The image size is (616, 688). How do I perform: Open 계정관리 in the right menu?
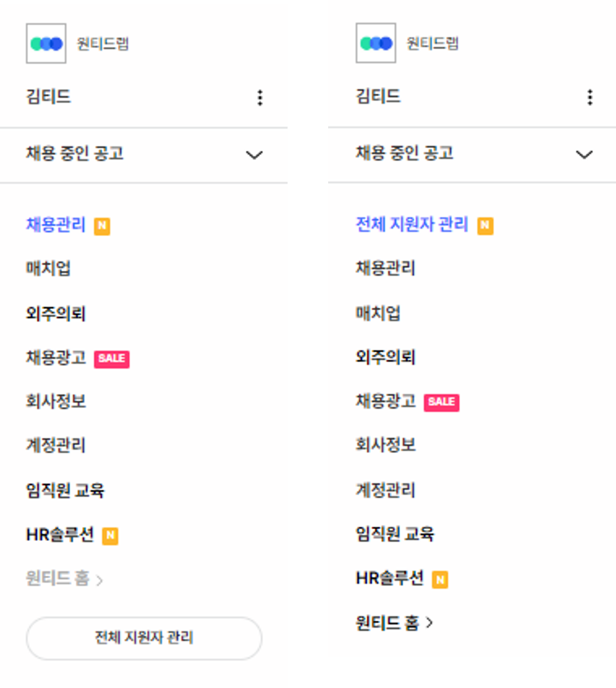click(x=385, y=490)
